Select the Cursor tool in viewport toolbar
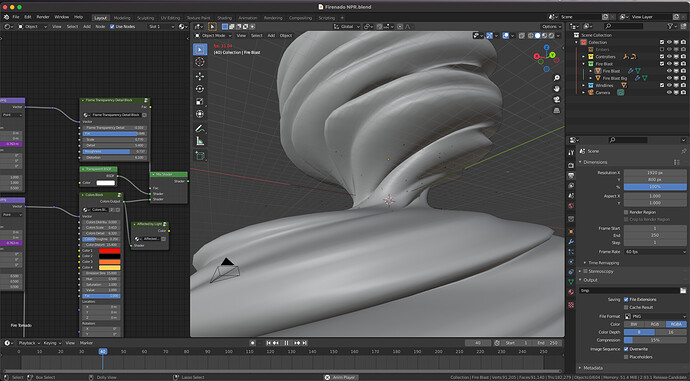This screenshot has height=381, width=690. (x=200, y=62)
